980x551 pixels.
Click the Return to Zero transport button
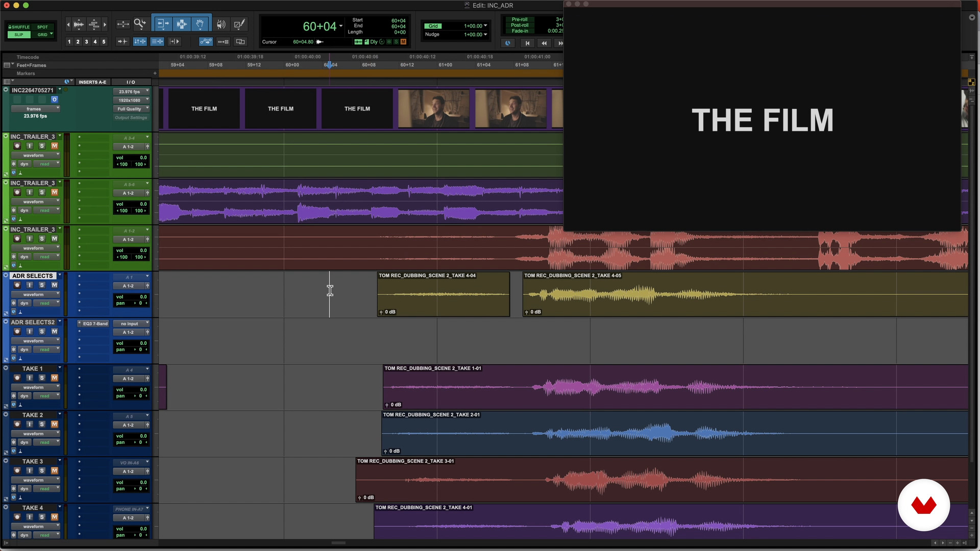[528, 43]
